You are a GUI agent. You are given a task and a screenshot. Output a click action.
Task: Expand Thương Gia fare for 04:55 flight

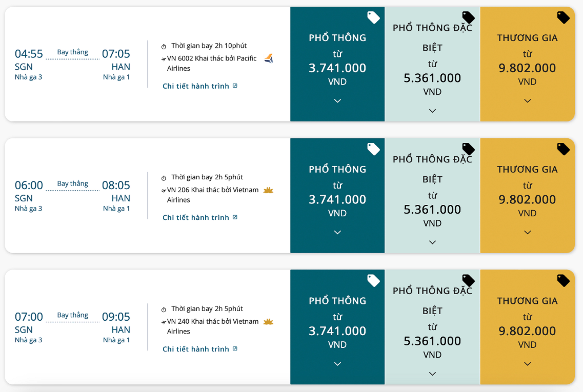(x=528, y=101)
